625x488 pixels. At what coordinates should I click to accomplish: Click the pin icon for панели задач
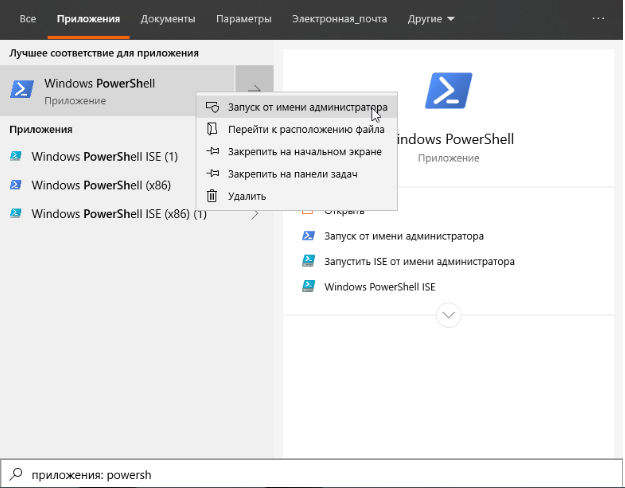pos(212,173)
